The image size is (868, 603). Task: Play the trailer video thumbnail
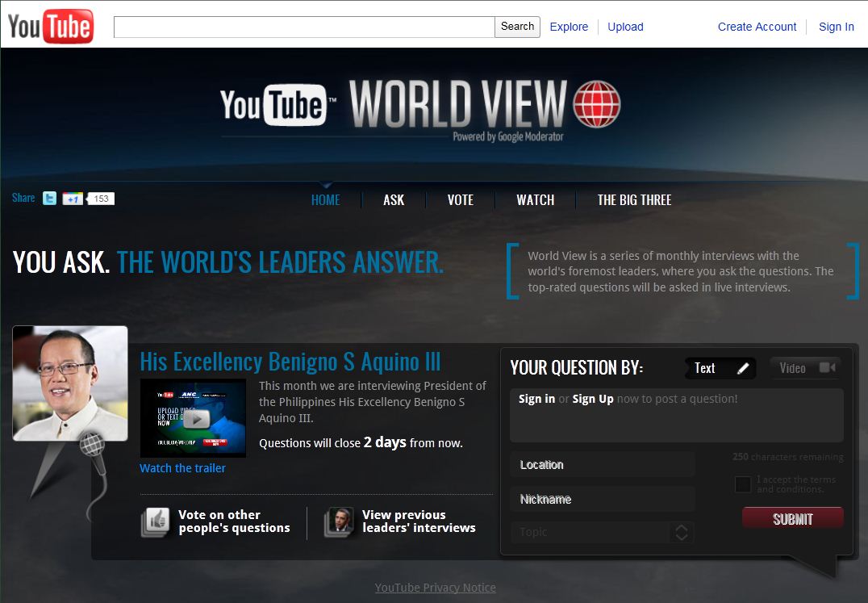194,418
